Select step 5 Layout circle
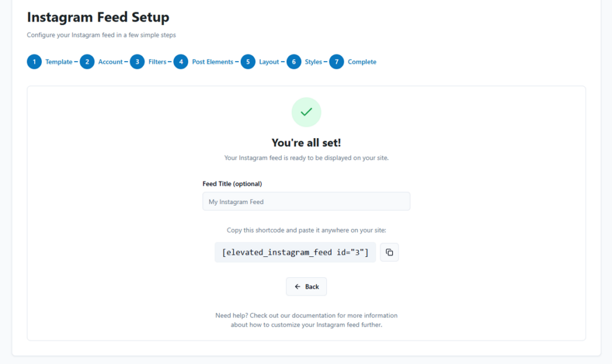This screenshot has width=612, height=364. pos(247,62)
